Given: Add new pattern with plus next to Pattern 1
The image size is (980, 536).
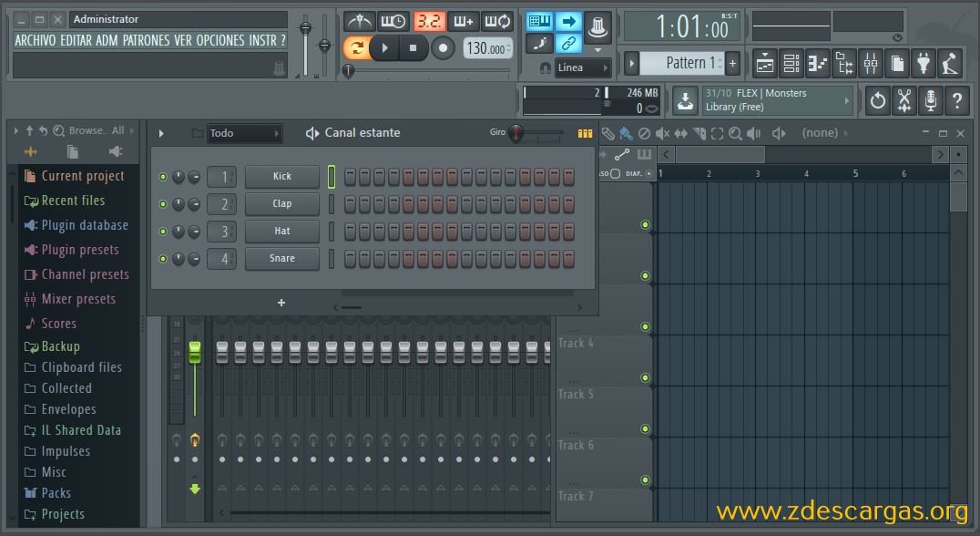Looking at the screenshot, I should click(733, 63).
